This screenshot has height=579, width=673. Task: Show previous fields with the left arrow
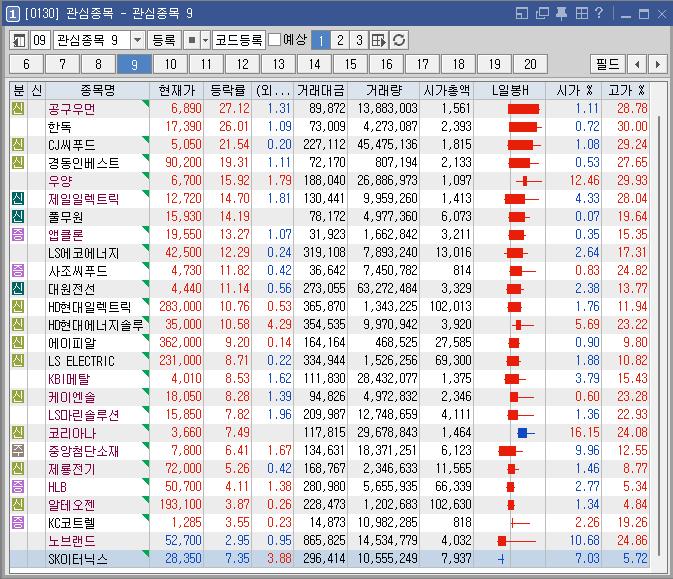[637, 64]
